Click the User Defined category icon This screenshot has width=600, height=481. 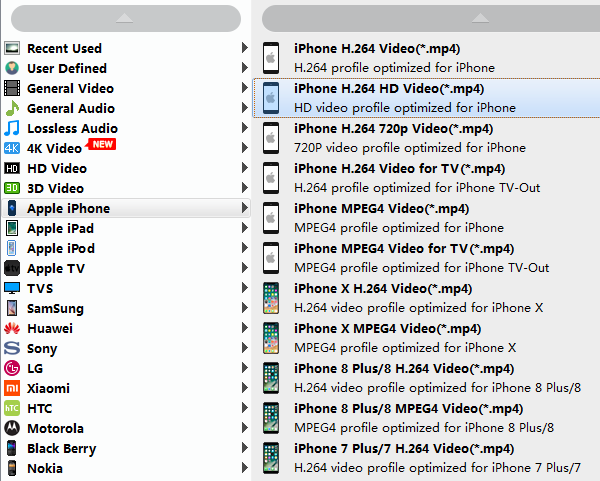(x=12, y=68)
